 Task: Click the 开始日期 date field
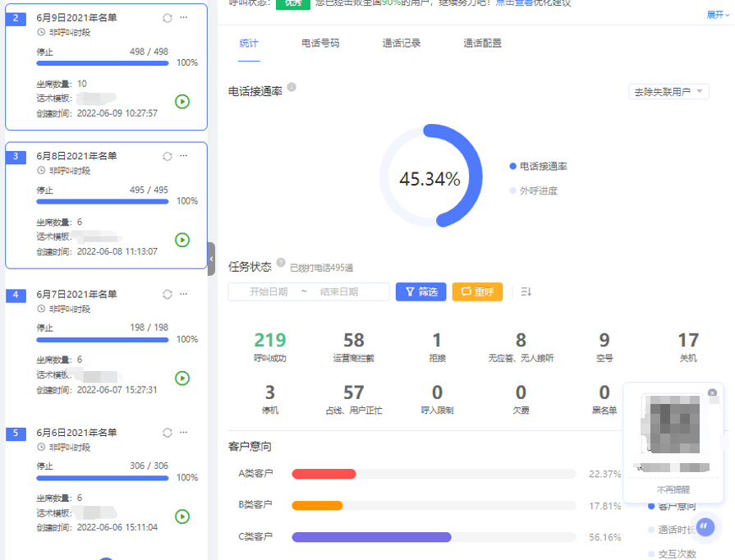[x=269, y=291]
